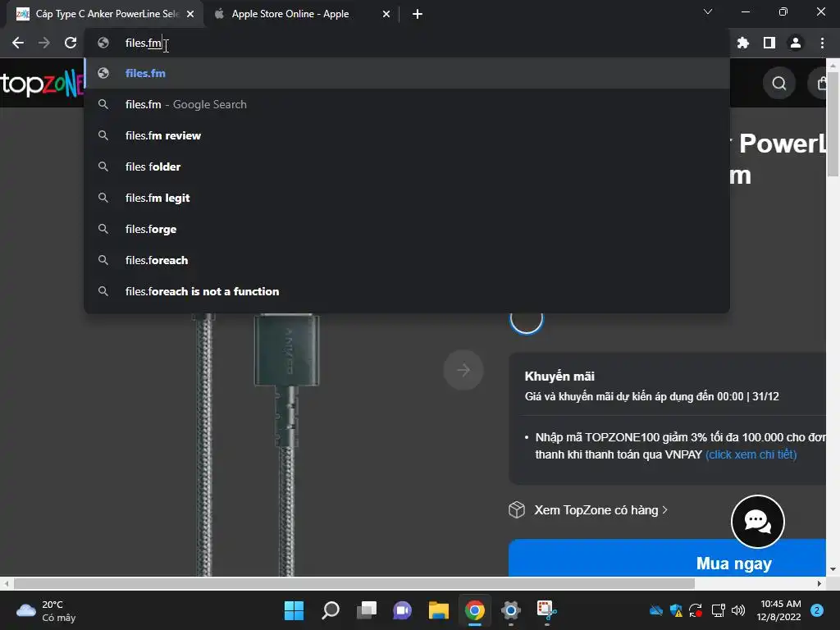Open the Teams Chat taskbar icon
The height and width of the screenshot is (630, 840).
tap(402, 610)
